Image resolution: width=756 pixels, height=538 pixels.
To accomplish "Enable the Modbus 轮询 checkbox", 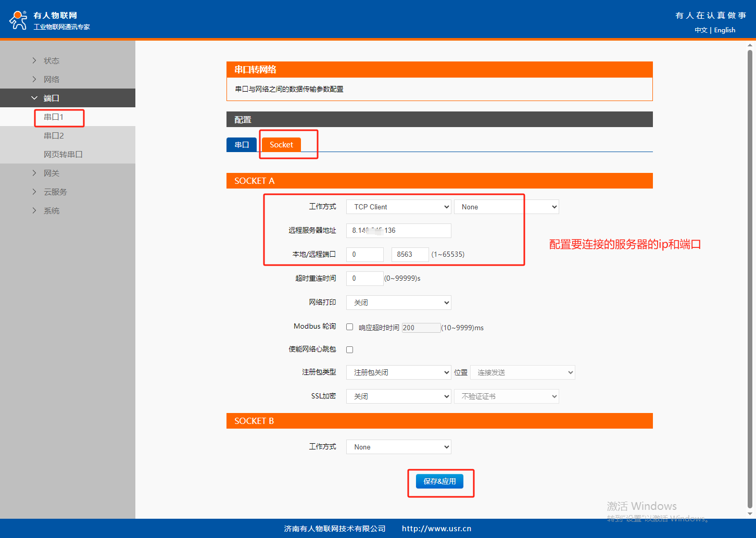I will pyautogui.click(x=350, y=327).
